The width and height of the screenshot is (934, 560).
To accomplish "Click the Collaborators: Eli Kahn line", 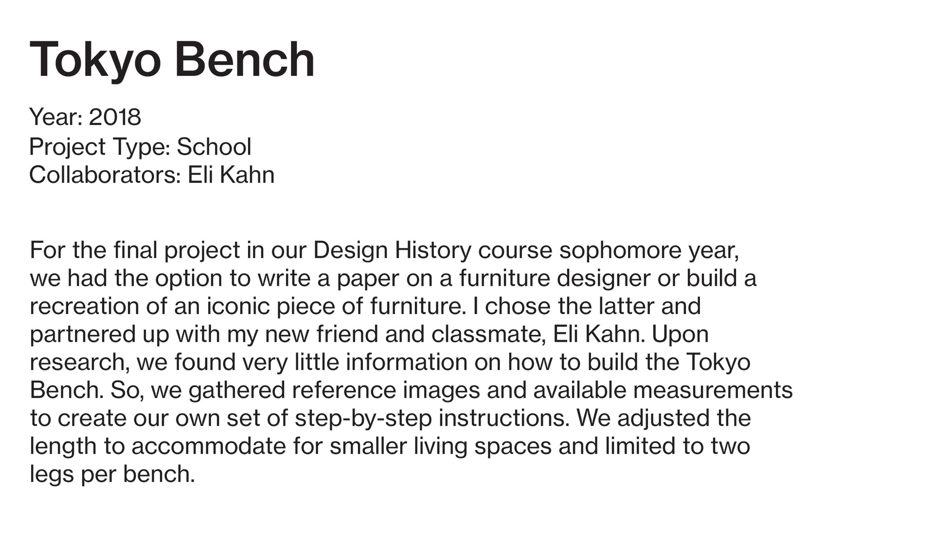I will pyautogui.click(x=152, y=175).
